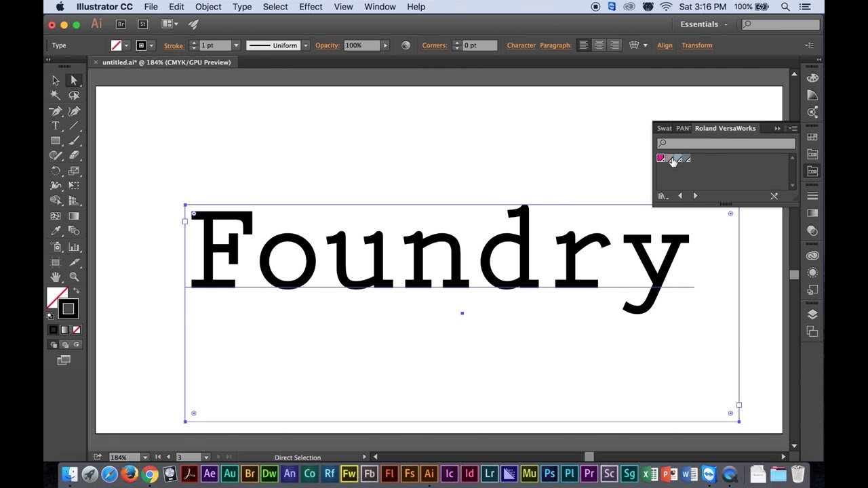Image resolution: width=868 pixels, height=488 pixels.
Task: Click the Corners options link
Action: [434, 45]
